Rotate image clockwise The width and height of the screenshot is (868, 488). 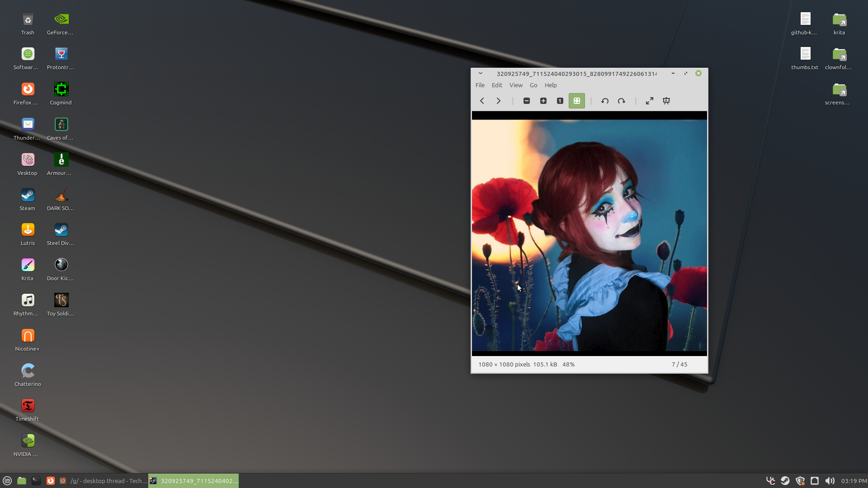pyautogui.click(x=622, y=101)
